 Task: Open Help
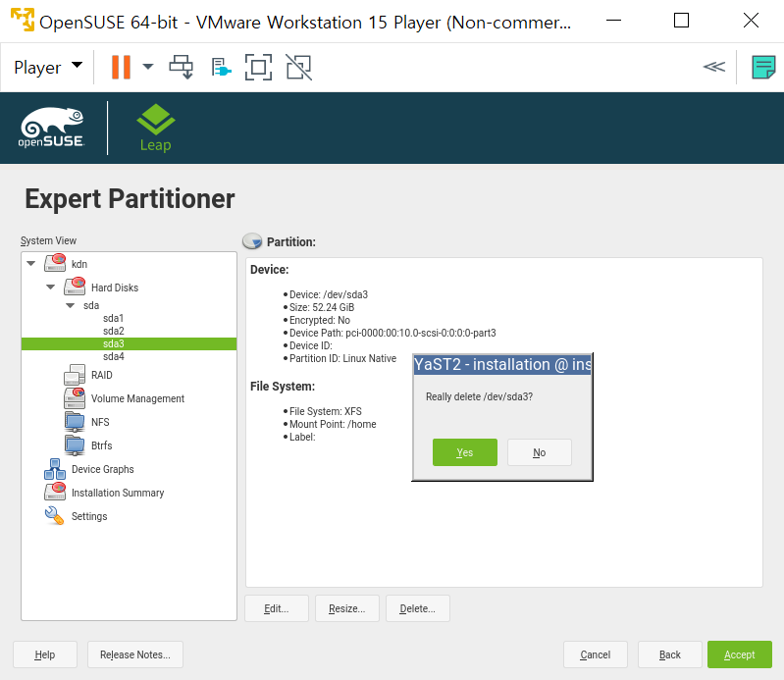pos(45,654)
